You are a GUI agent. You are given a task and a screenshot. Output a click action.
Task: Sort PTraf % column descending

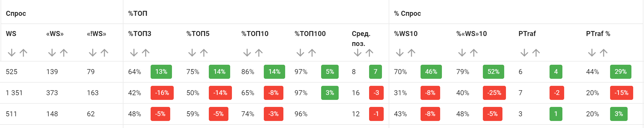pos(592,53)
